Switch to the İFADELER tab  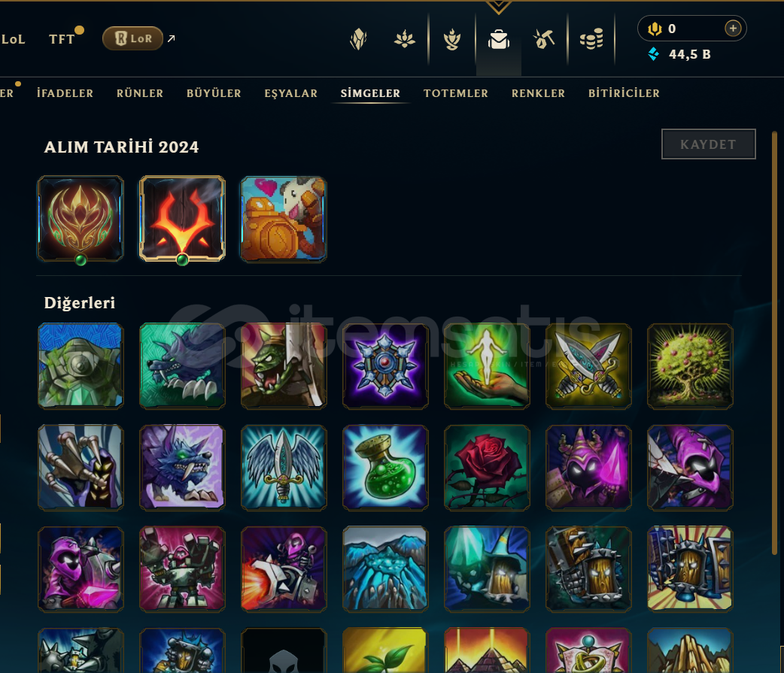[65, 93]
